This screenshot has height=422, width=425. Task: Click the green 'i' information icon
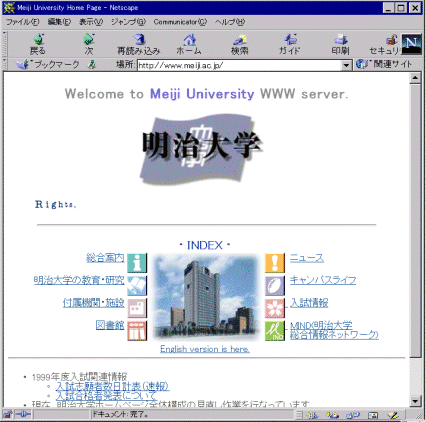click(x=137, y=263)
